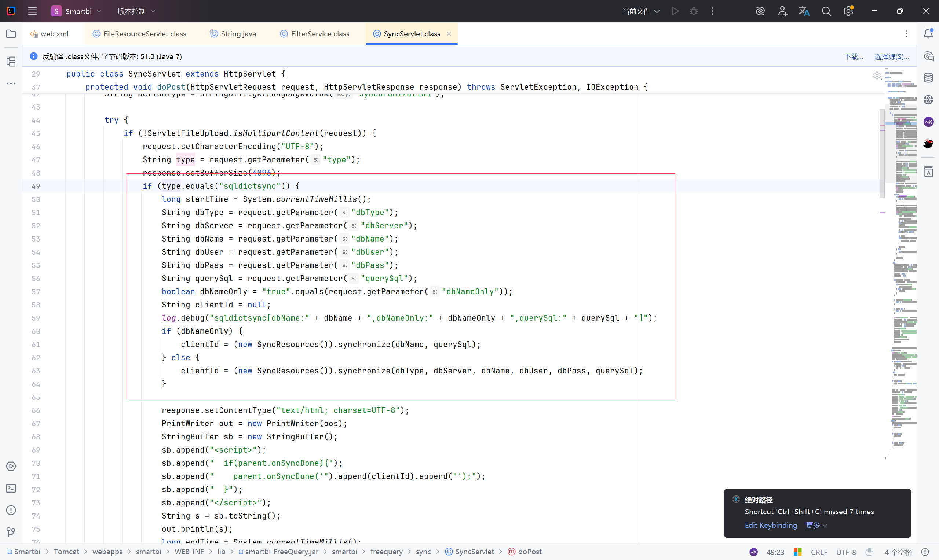
Task: Click the Notifications bell icon
Action: [928, 34]
